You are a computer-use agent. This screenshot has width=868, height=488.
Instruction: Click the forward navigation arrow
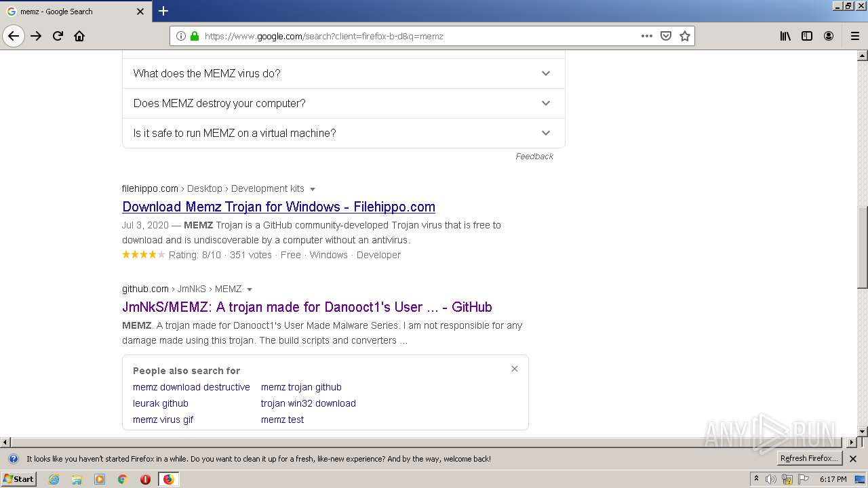pos(36,36)
